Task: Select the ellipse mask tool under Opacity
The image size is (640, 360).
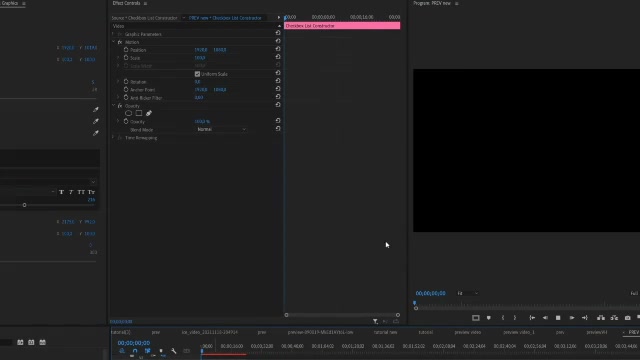Action: pyautogui.click(x=129, y=113)
